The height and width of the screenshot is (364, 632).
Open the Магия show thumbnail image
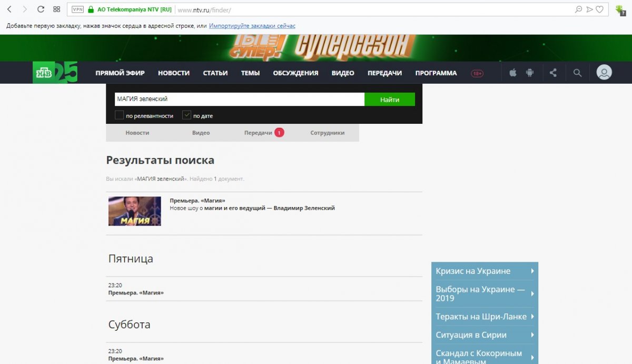(x=135, y=211)
